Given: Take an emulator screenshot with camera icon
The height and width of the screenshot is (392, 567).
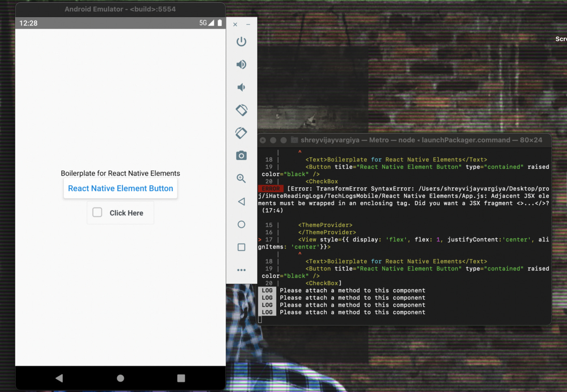Looking at the screenshot, I should (x=241, y=156).
